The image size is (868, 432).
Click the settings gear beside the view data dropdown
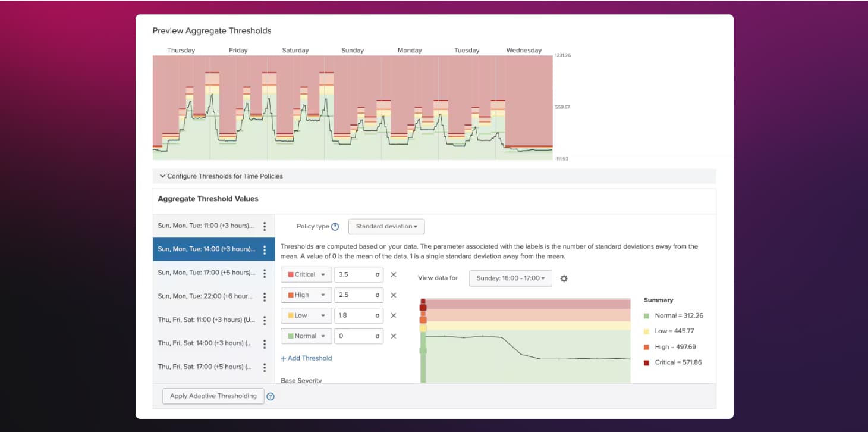pyautogui.click(x=564, y=278)
